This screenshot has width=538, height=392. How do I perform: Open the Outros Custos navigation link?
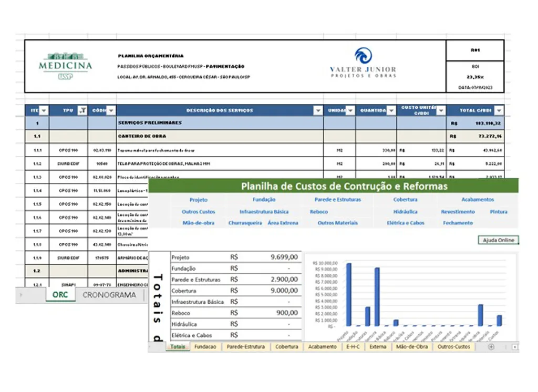coord(198,212)
